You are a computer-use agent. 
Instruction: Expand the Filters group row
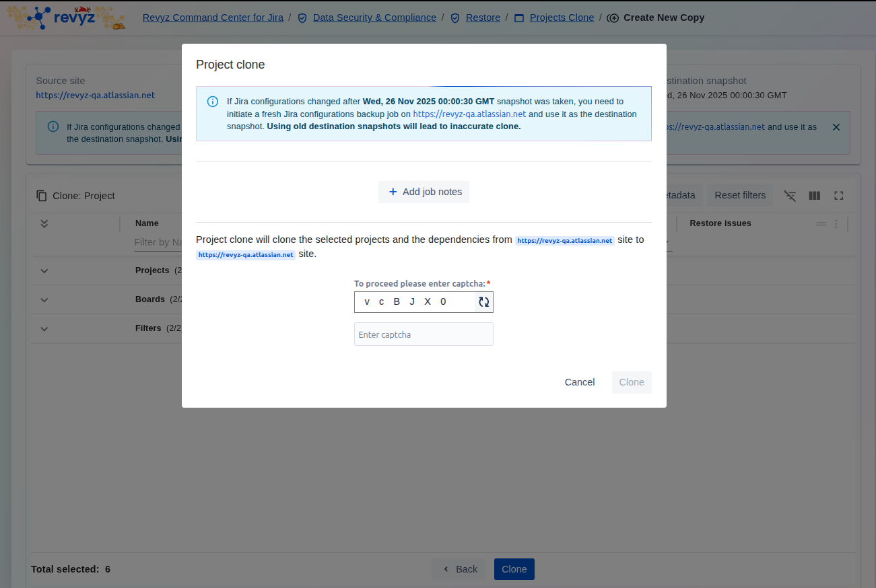click(44, 328)
